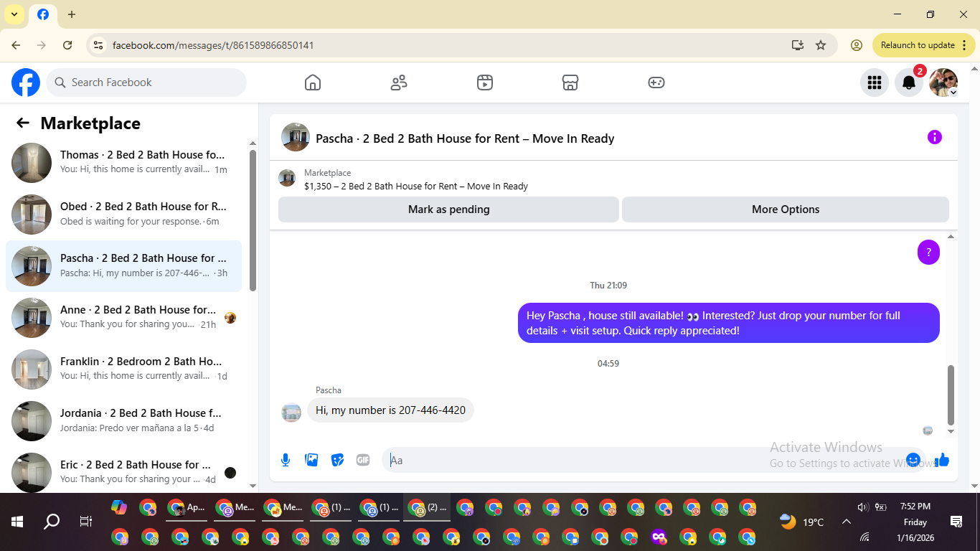Image resolution: width=980 pixels, height=551 pixels.
Task: Open the install app icon in address bar
Action: click(x=797, y=45)
